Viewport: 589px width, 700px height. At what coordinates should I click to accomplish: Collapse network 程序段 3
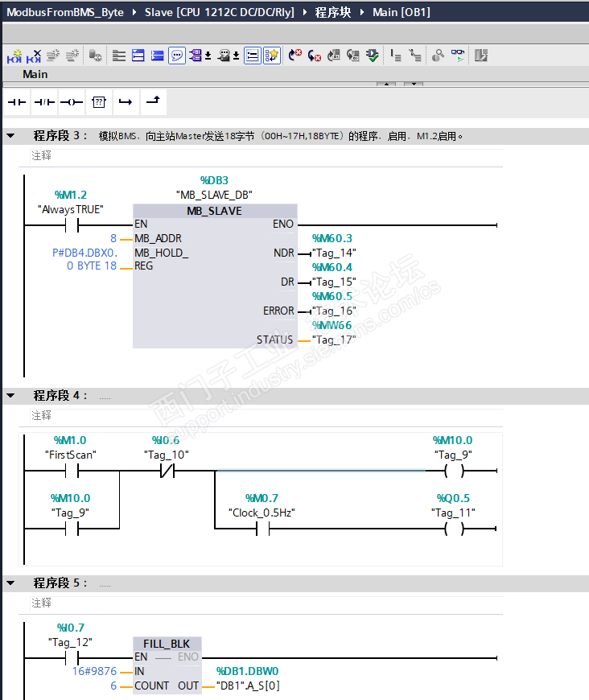point(10,136)
